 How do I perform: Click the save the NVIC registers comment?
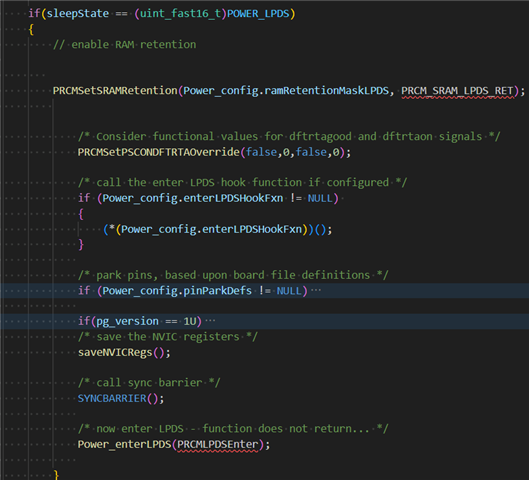click(x=168, y=337)
